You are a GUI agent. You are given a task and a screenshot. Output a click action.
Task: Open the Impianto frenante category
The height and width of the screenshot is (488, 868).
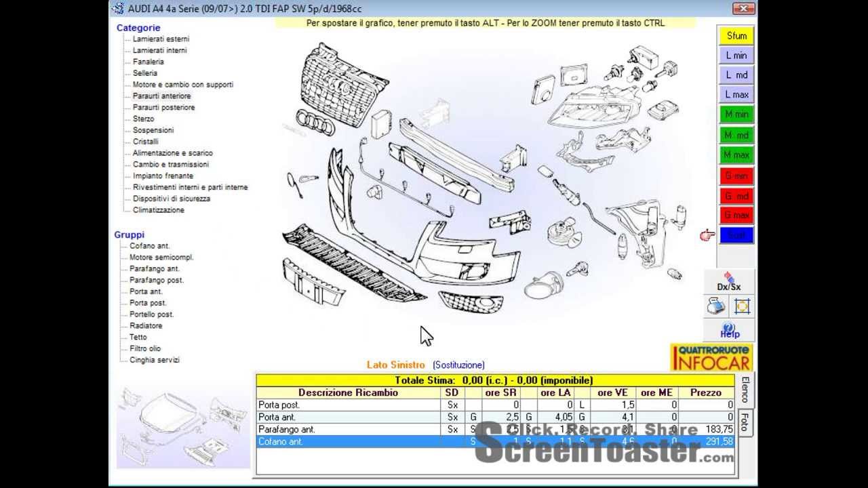click(x=163, y=176)
